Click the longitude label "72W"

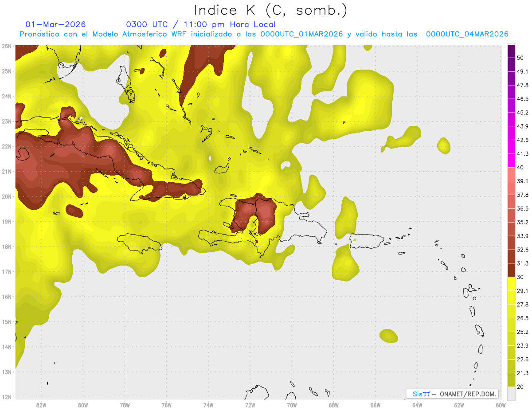coord(250,405)
